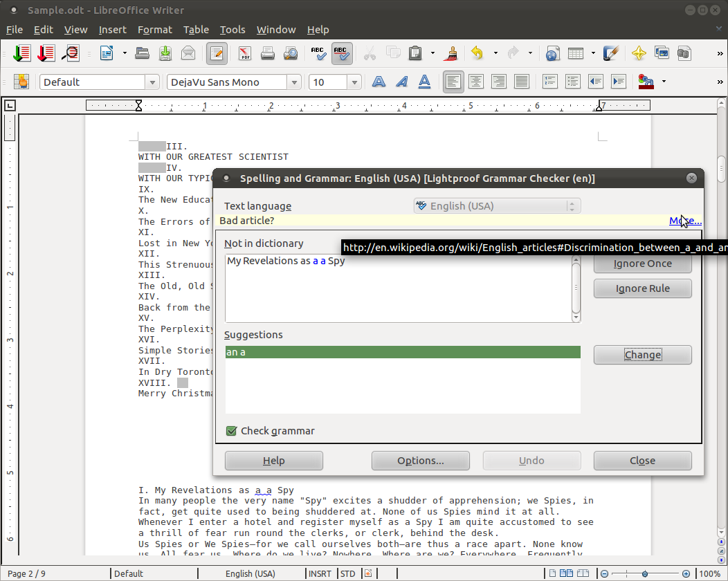Open the Undo history dropdown arrow
Viewport: 728px width, 581px height.
click(495, 53)
